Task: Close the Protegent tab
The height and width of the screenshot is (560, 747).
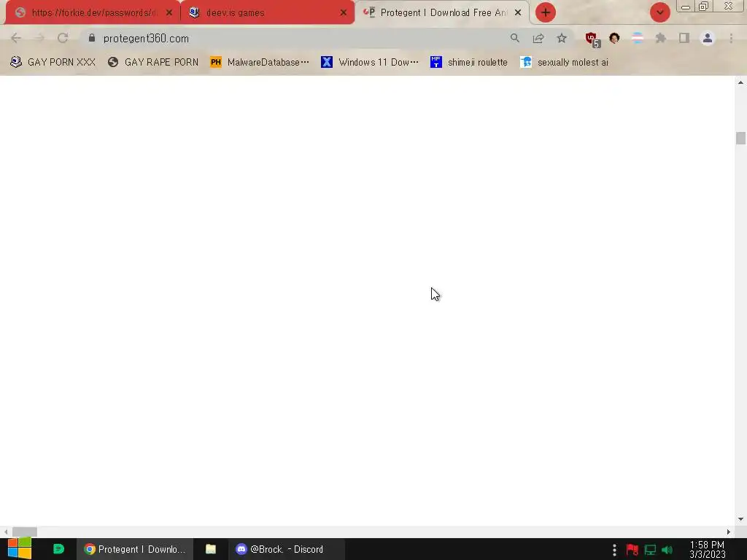Action: click(x=518, y=13)
